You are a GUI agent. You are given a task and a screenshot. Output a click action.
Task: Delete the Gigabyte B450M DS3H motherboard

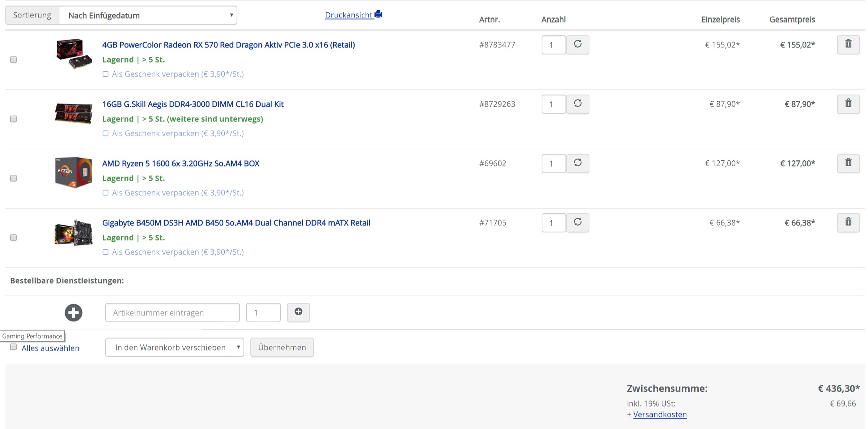[848, 222]
